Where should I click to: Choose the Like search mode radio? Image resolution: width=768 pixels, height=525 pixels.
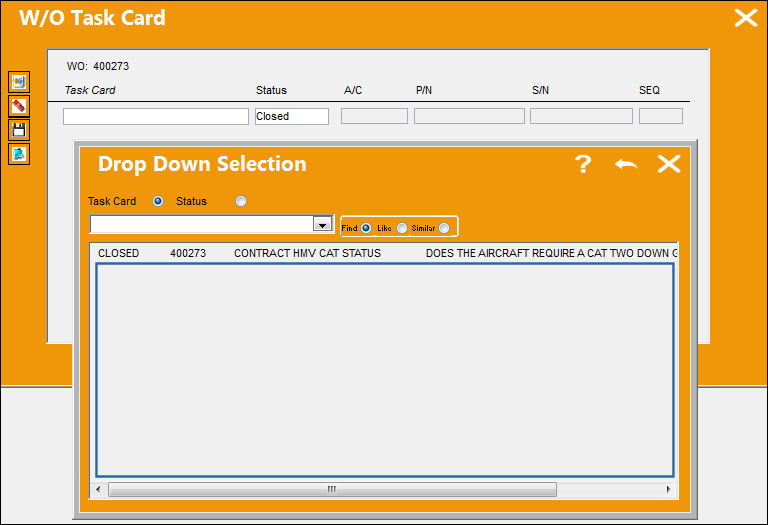(x=402, y=228)
